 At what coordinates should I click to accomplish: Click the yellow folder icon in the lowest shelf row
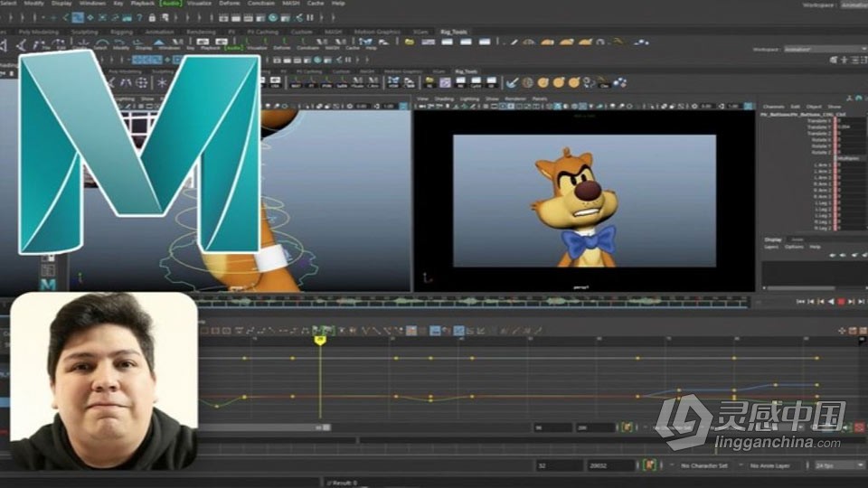click(429, 82)
